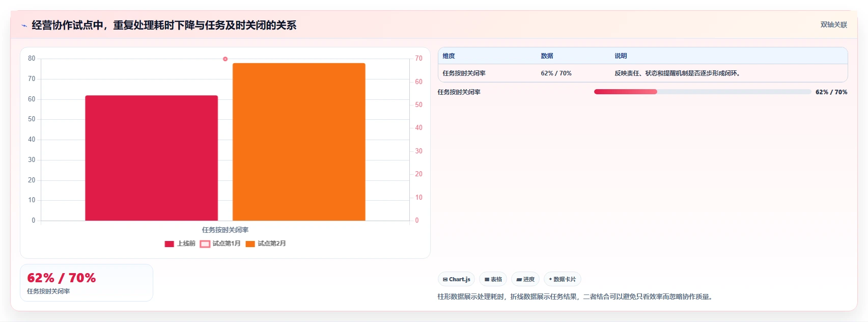Click the card title 经营协作试点中 heading
This screenshot has width=868, height=322.
pyautogui.click(x=164, y=25)
